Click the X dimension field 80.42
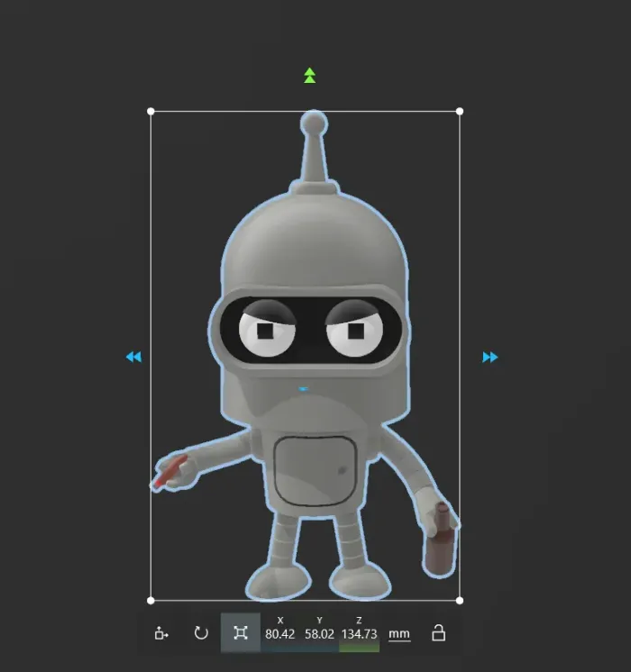 pyautogui.click(x=280, y=634)
